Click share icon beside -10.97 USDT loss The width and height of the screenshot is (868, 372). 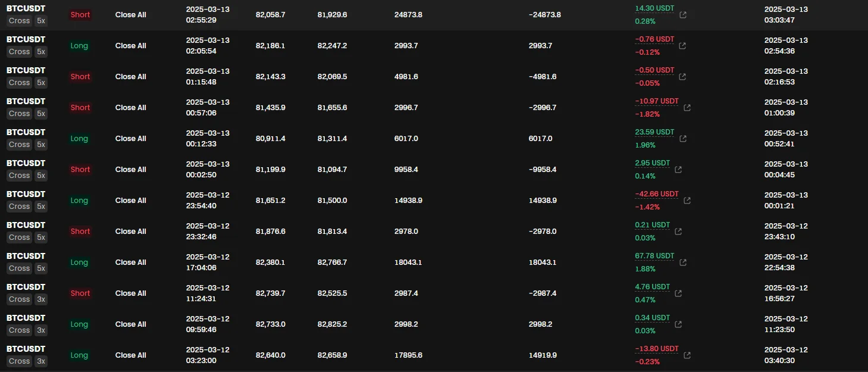pos(687,108)
